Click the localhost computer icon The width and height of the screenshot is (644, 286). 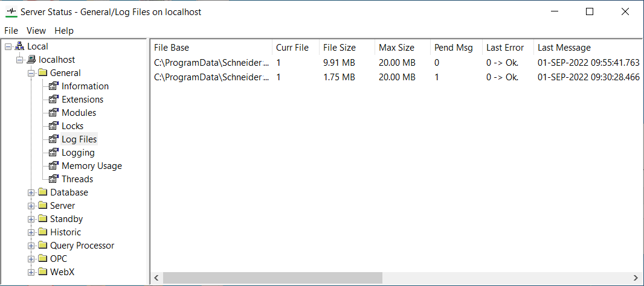click(x=31, y=60)
